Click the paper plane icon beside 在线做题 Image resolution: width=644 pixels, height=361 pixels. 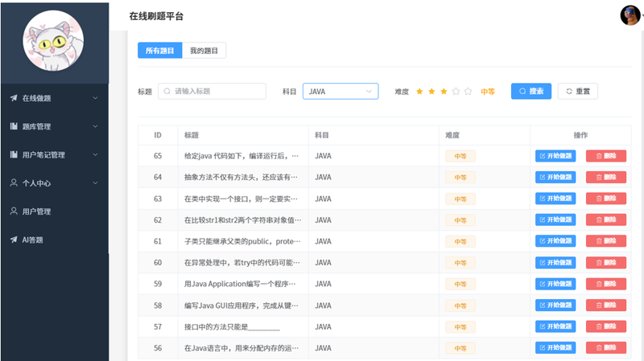click(x=14, y=98)
